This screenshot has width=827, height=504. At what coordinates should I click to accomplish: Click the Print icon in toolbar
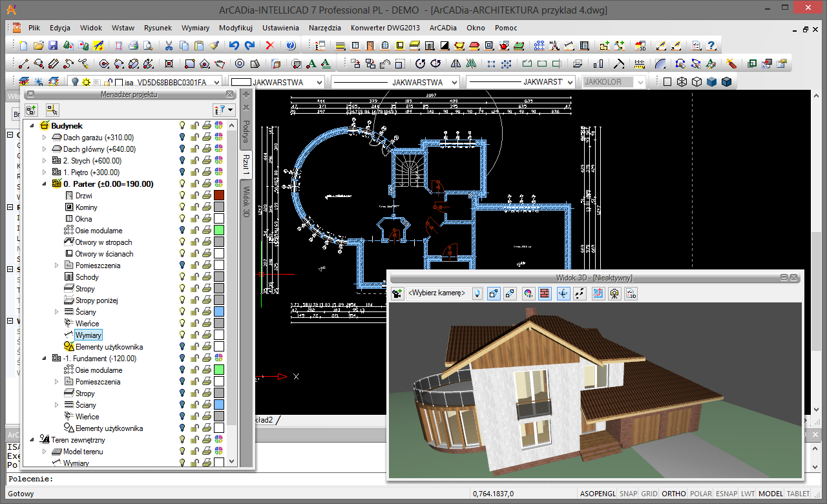pos(133,46)
